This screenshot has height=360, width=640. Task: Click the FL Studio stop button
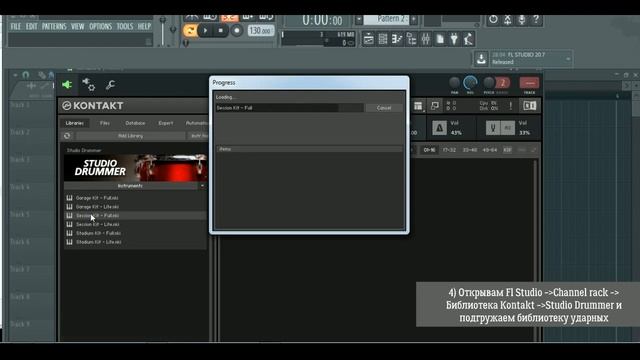point(221,31)
